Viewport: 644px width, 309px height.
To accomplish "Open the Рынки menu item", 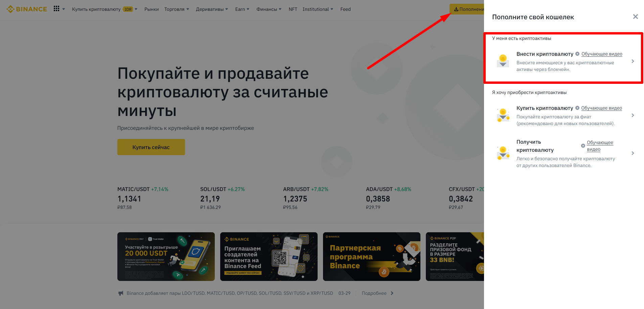I will [152, 9].
